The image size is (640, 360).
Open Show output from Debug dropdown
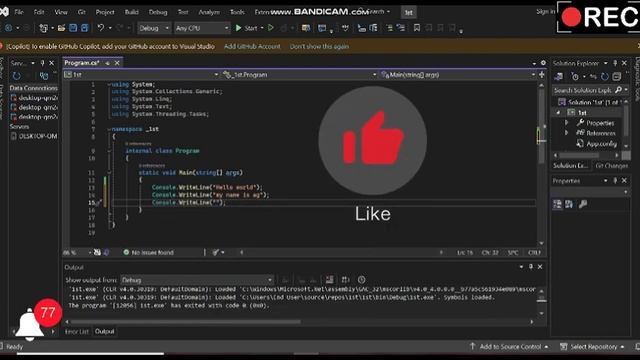pyautogui.click(x=197, y=280)
